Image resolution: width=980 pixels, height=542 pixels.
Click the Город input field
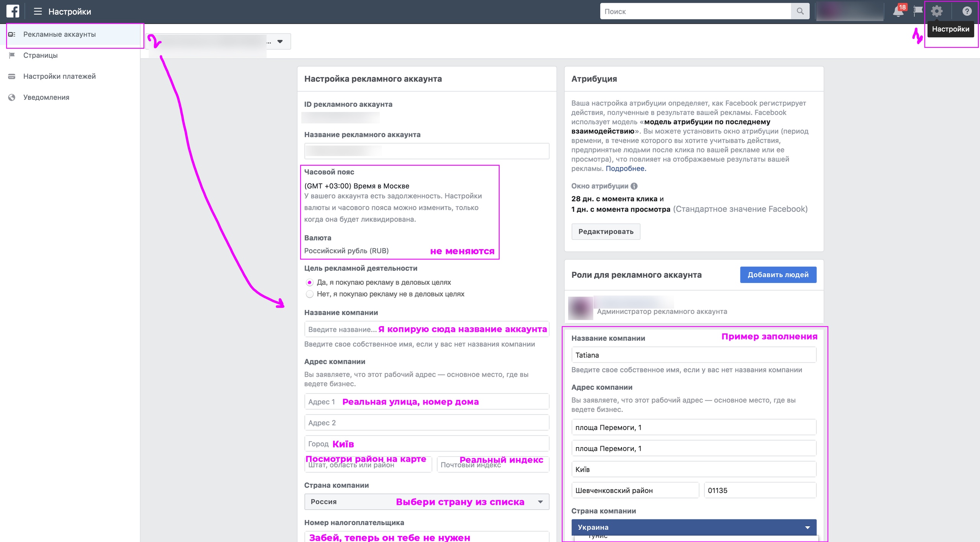click(426, 444)
